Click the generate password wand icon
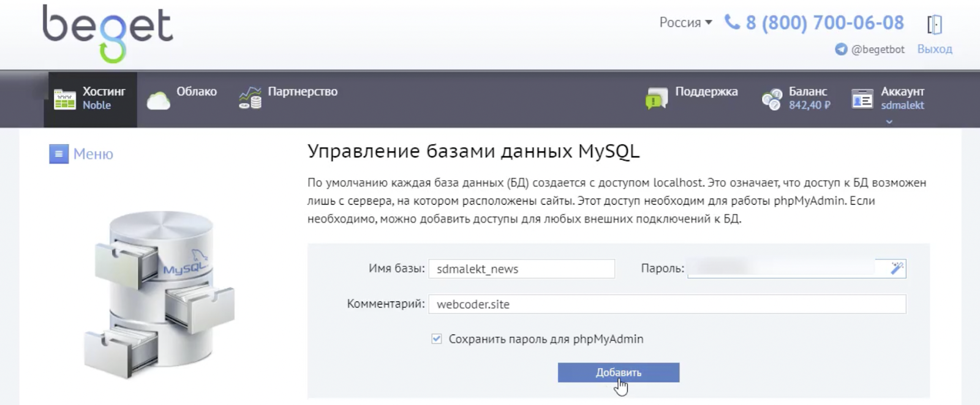The width and height of the screenshot is (980, 405). (x=897, y=268)
